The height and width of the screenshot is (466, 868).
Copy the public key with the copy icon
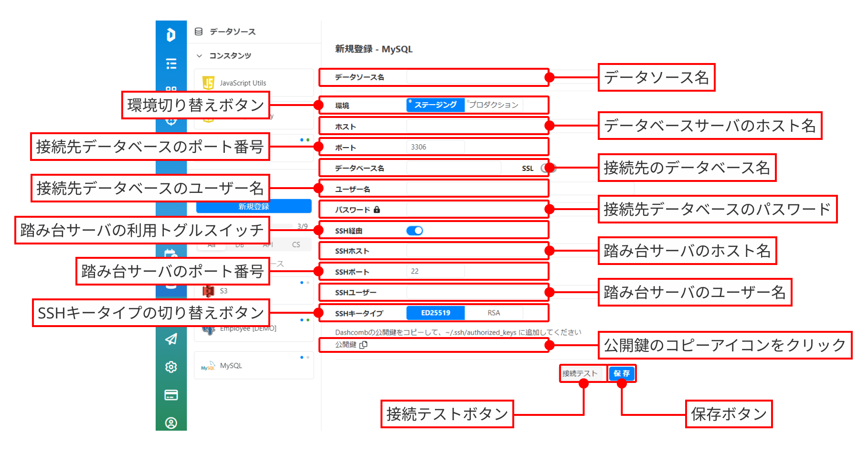pyautogui.click(x=363, y=345)
